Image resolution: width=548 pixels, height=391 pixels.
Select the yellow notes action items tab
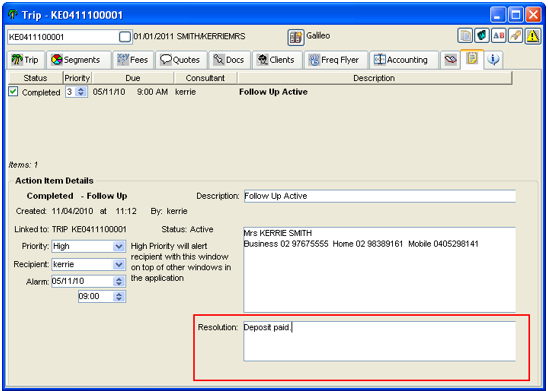(x=472, y=59)
